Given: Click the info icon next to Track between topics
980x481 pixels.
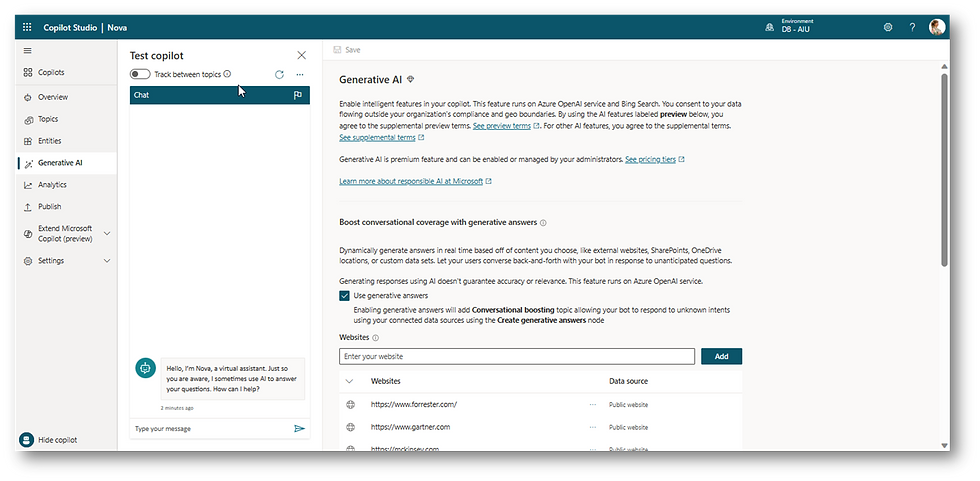Looking at the screenshot, I should tap(227, 74).
